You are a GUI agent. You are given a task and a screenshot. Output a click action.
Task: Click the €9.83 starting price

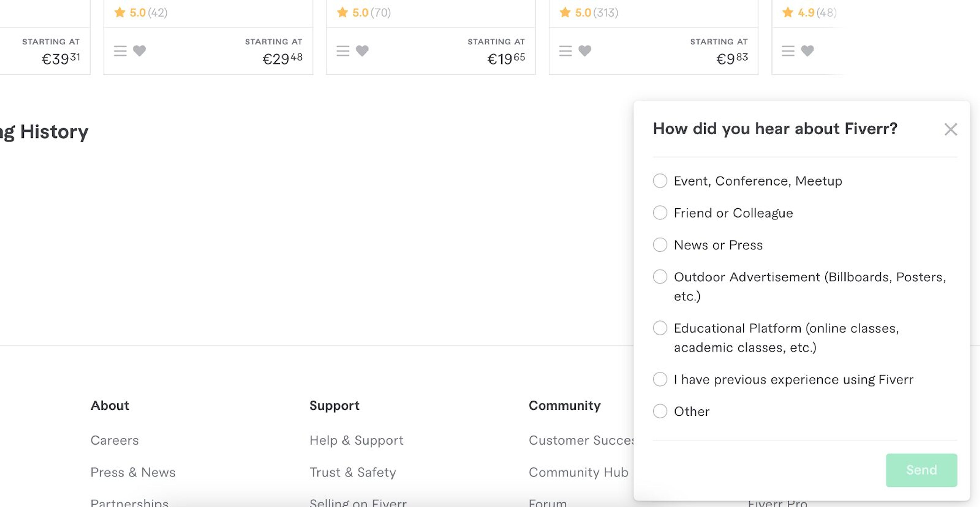[732, 59]
